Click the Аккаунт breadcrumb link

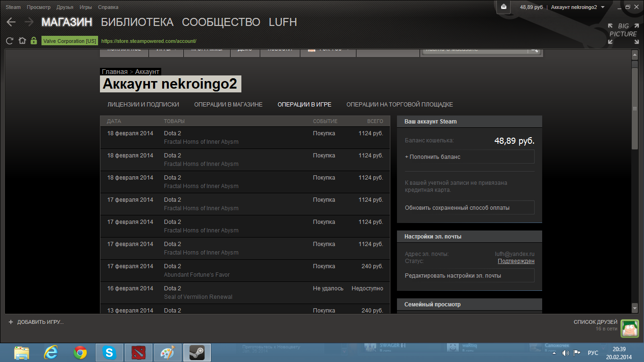147,72
